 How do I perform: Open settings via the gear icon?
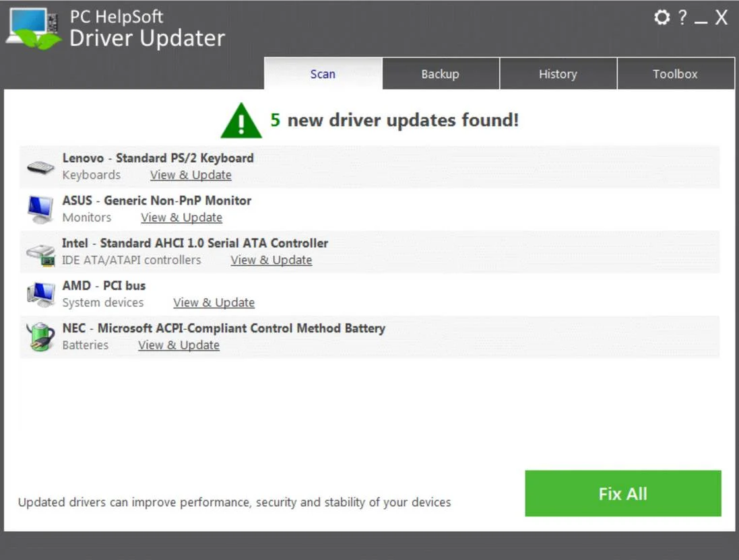coord(662,17)
